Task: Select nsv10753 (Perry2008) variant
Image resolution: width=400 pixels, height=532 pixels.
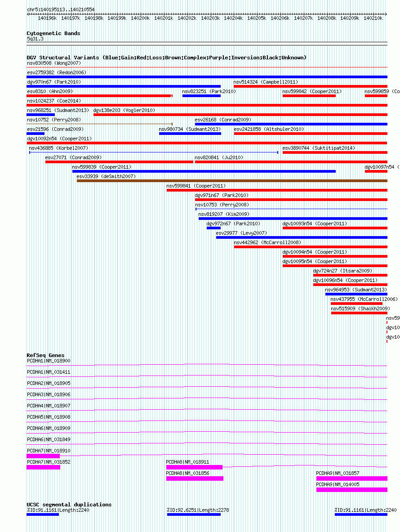Action: 291,210
